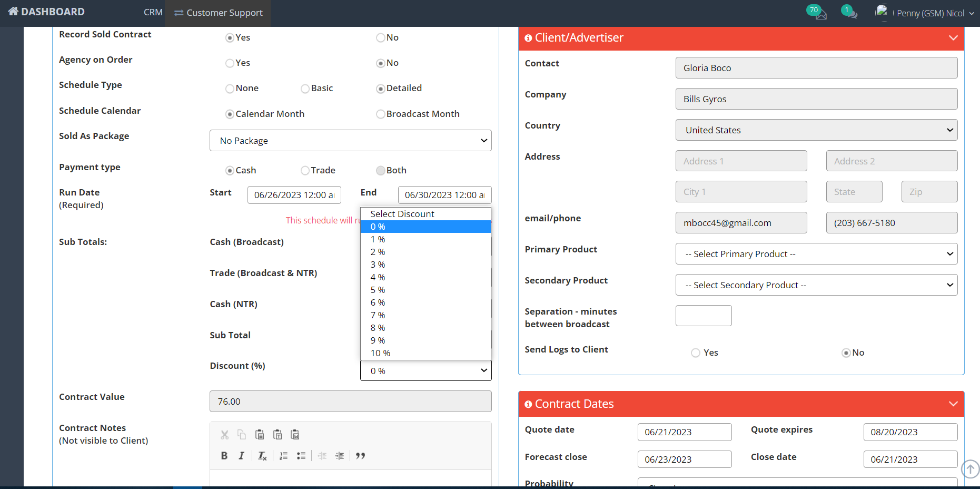Choose Basic schedule type
The height and width of the screenshot is (489, 980).
coord(305,89)
